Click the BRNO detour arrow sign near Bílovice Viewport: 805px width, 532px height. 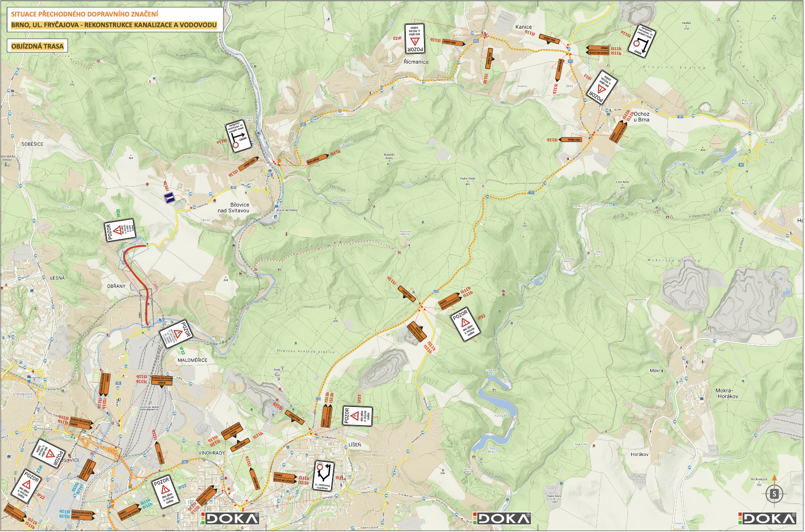click(x=238, y=137)
